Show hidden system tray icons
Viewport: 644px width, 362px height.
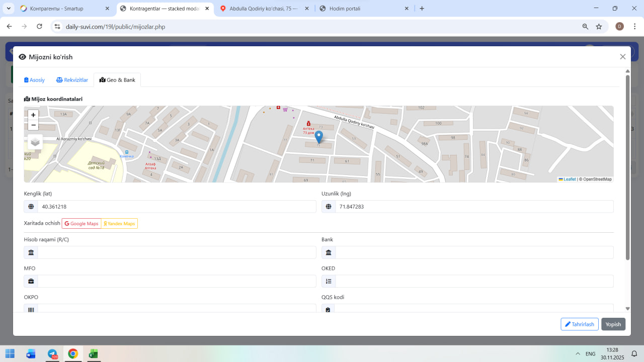tap(578, 354)
